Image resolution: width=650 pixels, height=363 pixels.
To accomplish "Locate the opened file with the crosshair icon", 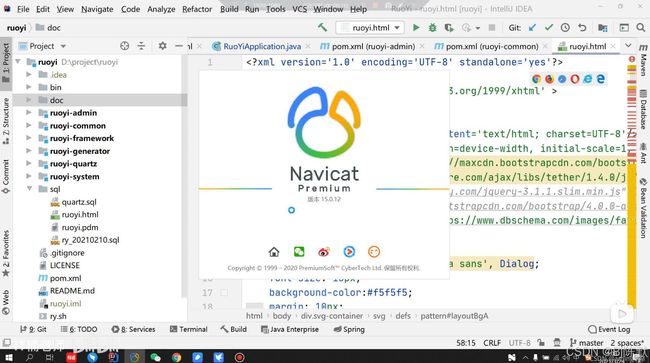I will coord(124,46).
